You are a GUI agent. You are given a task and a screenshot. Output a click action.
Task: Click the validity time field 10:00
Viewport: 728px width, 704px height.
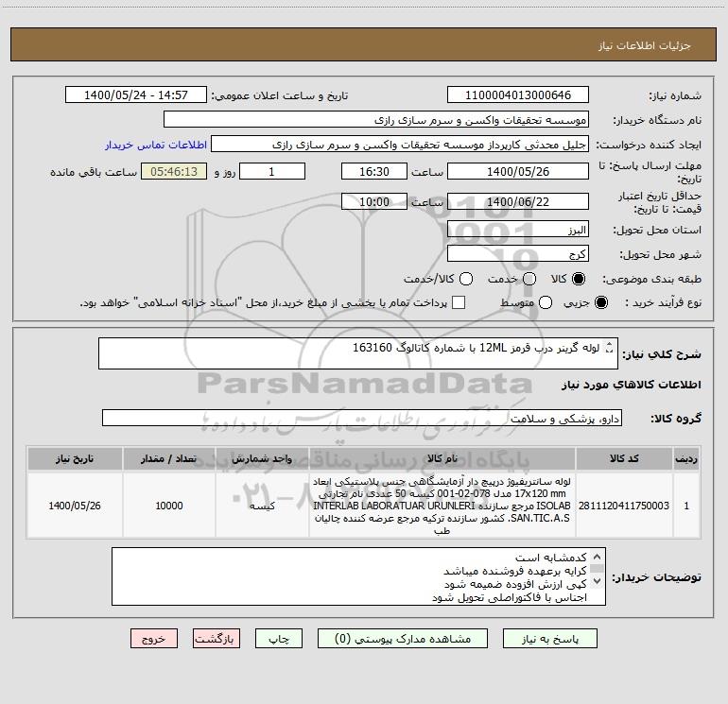pos(374,201)
